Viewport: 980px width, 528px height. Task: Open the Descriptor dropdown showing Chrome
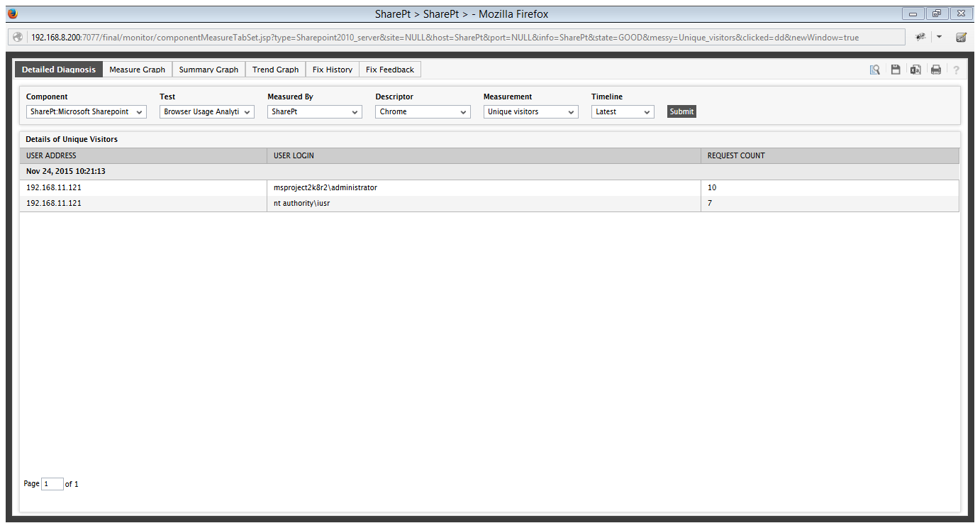423,112
